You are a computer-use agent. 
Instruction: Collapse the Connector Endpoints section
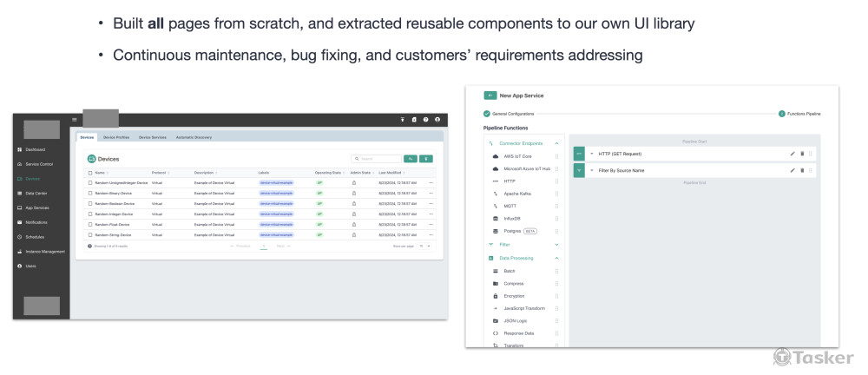556,142
